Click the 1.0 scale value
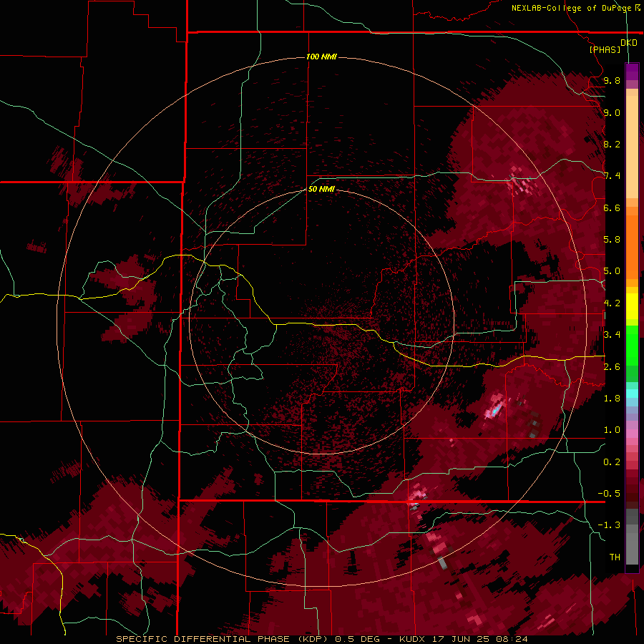The height and width of the screenshot is (644, 644). 612,430
